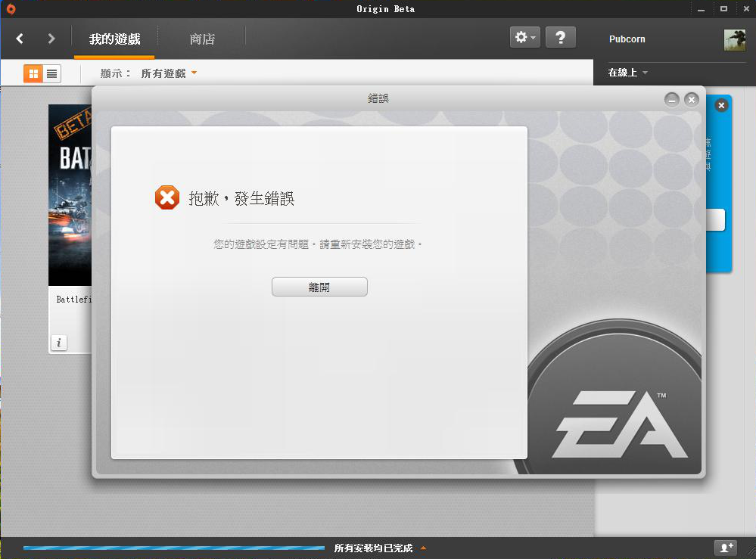Change the 在線上 status dropdown
Screen dimensions: 756x559
pyautogui.click(x=627, y=73)
